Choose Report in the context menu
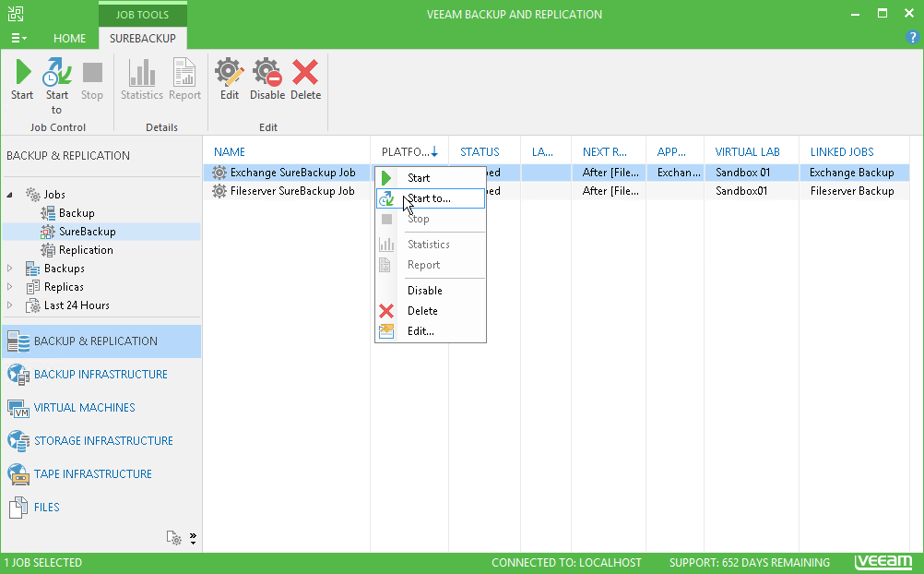This screenshot has width=924, height=574. pos(430,265)
